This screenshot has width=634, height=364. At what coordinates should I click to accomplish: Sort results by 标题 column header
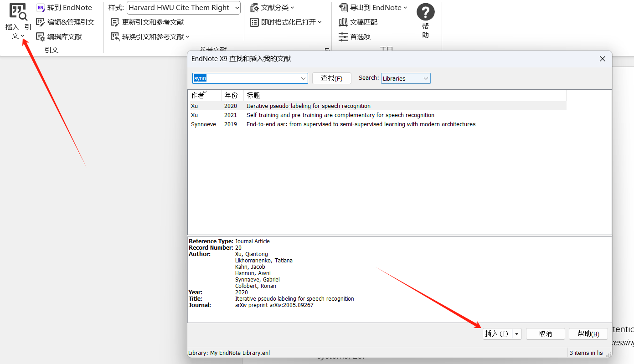[x=405, y=95]
